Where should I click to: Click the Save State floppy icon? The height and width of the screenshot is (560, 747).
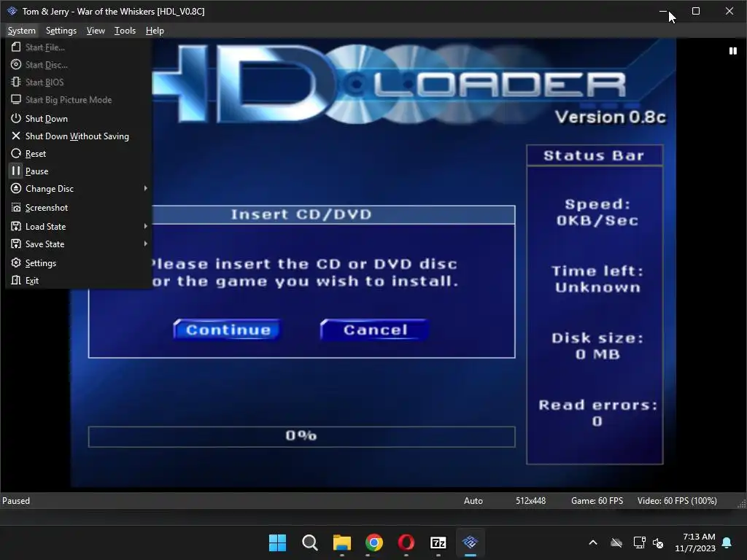click(x=16, y=244)
